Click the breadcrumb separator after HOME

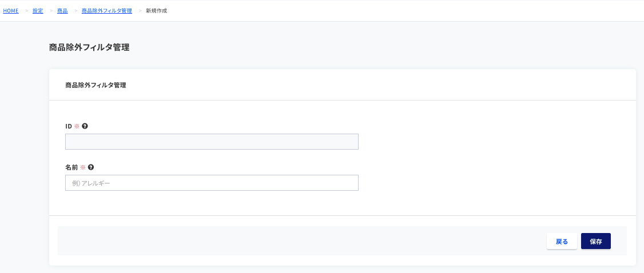[27, 11]
